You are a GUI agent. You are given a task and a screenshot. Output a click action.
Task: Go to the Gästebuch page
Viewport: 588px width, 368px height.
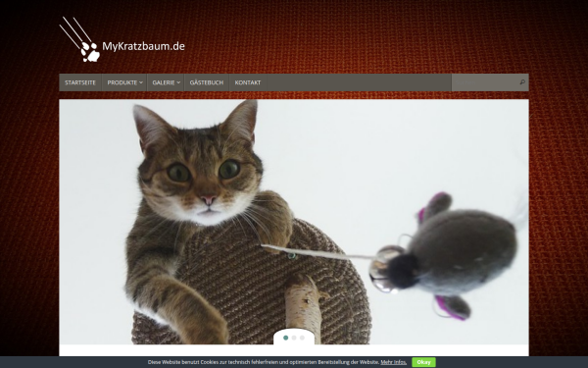(207, 82)
